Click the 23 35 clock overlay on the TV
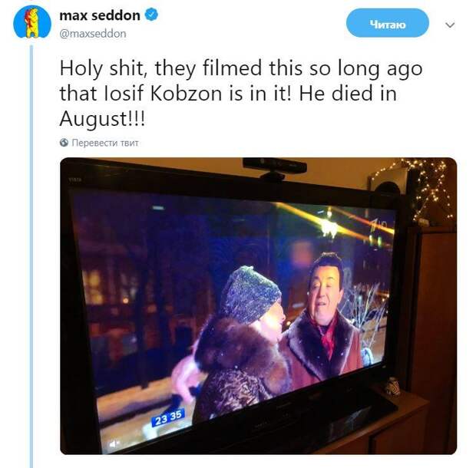476x468 pixels. [168, 418]
